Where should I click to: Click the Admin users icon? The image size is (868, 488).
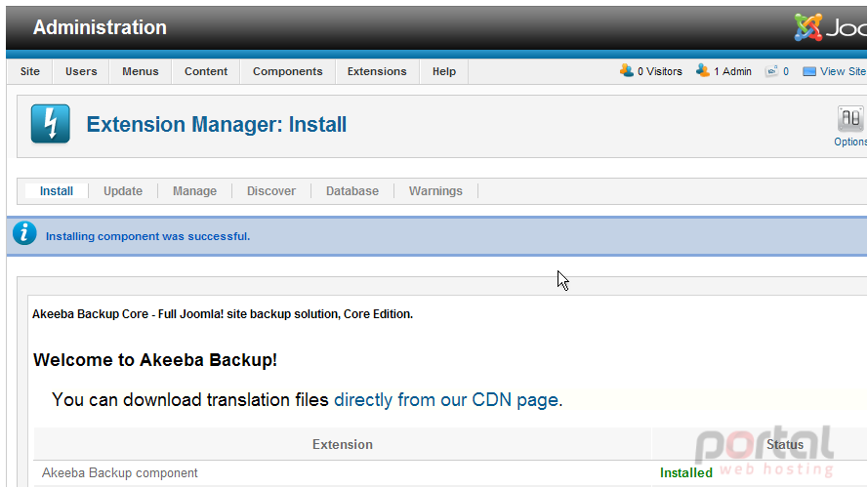tap(703, 71)
